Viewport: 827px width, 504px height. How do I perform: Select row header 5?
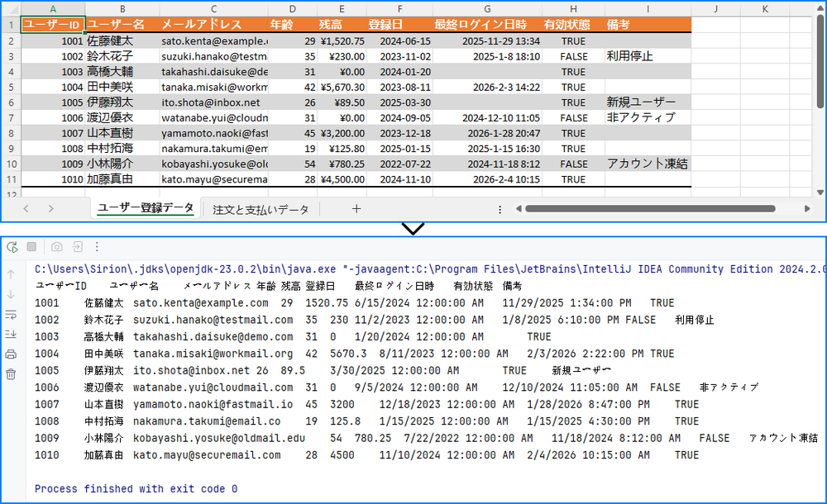(10, 86)
